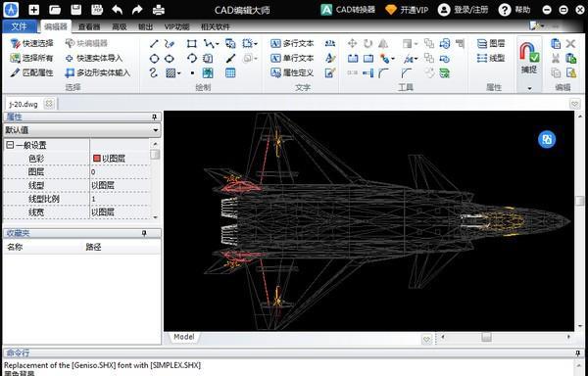
Task: Click the 匹配属性 match properties button
Action: coord(32,72)
